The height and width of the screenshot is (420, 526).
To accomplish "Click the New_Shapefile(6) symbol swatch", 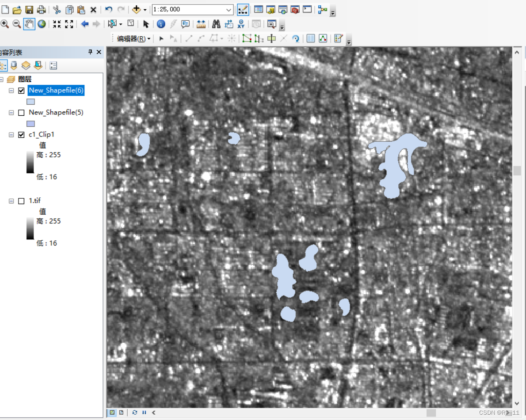I will click(30, 101).
